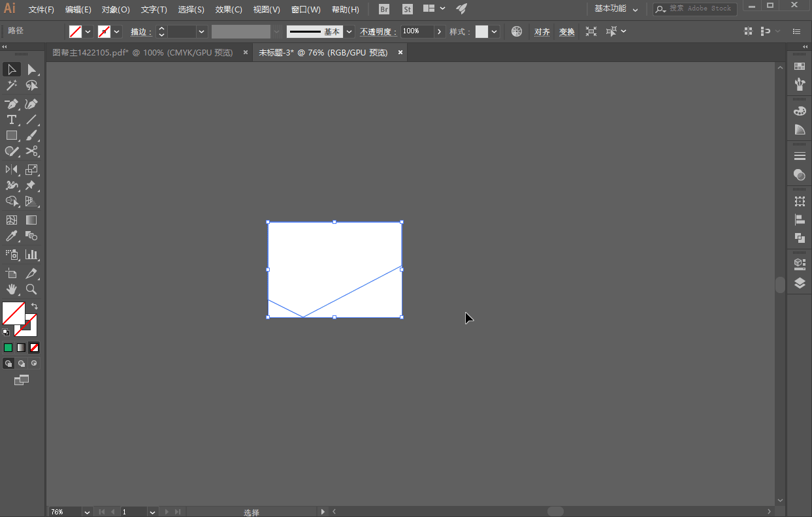812x517 pixels.
Task: Reset to default fill and stroke
Action: pyautogui.click(x=7, y=332)
